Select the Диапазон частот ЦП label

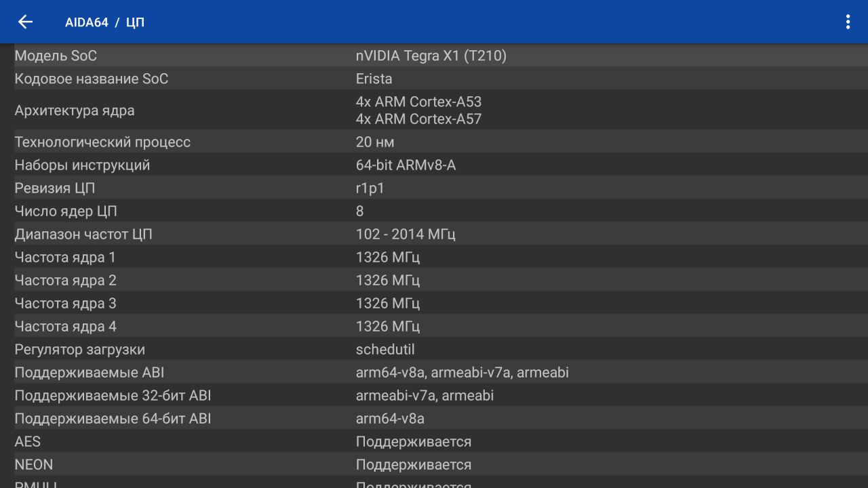83,235
